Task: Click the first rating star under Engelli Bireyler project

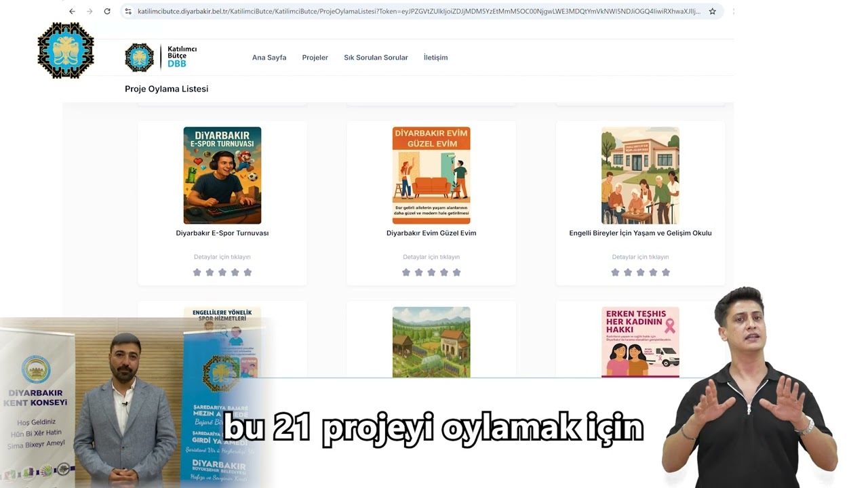Action: (615, 272)
